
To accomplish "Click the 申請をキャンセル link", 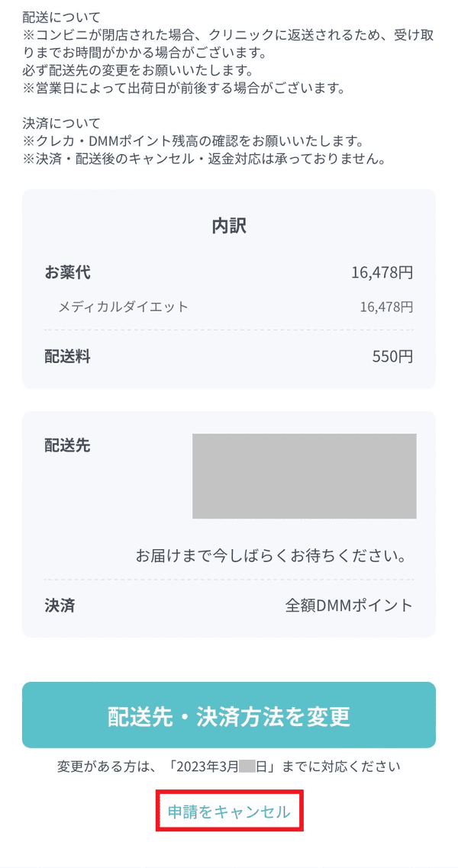I will coord(229,812).
